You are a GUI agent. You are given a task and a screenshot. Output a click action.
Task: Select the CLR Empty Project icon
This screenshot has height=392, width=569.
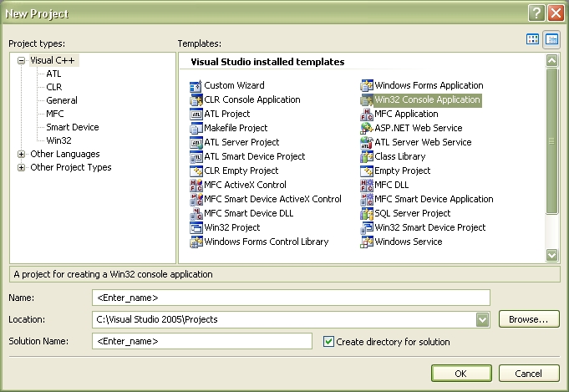point(196,171)
